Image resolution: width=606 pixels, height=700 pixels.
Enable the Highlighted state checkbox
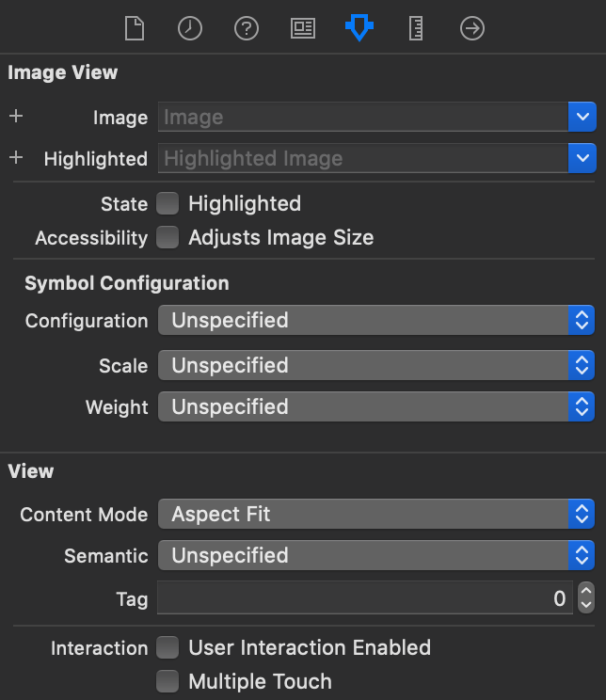point(167,203)
